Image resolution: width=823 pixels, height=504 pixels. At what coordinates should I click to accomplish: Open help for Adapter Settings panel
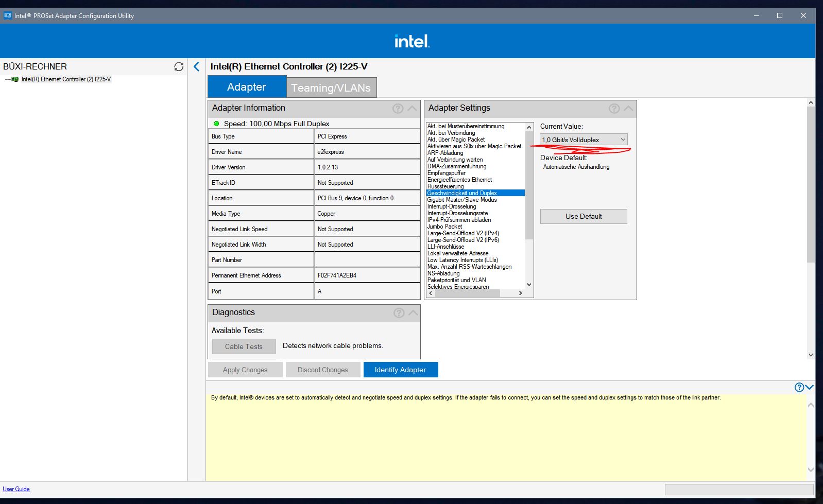point(614,108)
